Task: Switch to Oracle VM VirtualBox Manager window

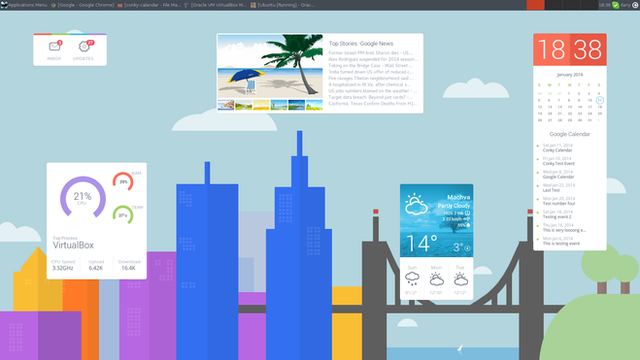Action: (215, 5)
